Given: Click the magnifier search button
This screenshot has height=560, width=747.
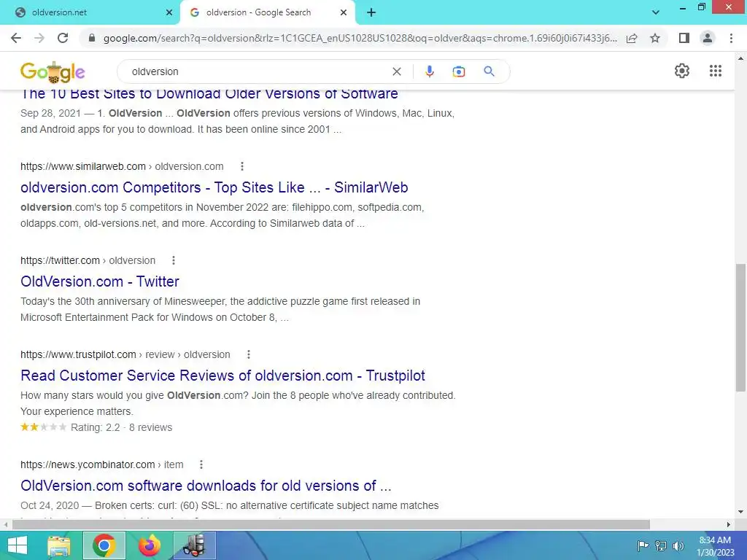Looking at the screenshot, I should (489, 71).
